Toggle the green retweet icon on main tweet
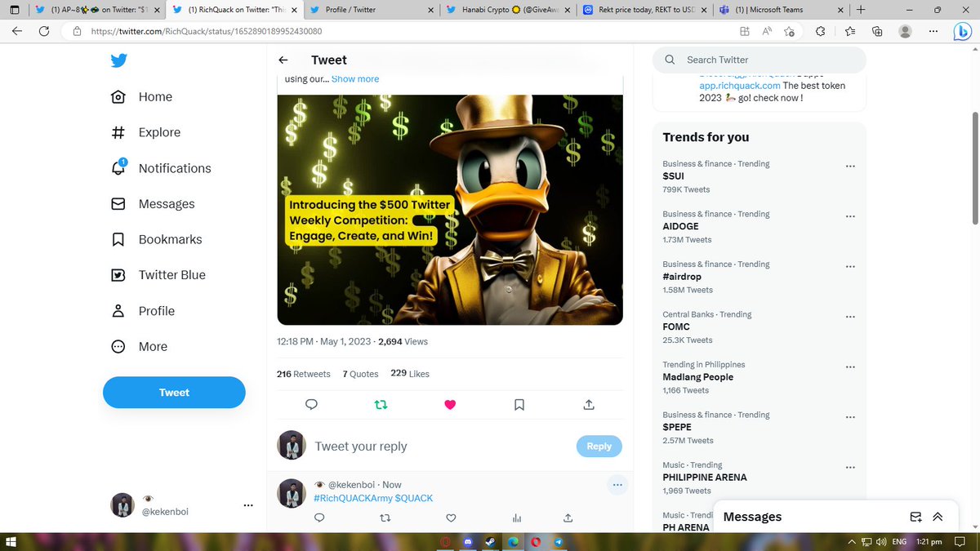 [381, 404]
